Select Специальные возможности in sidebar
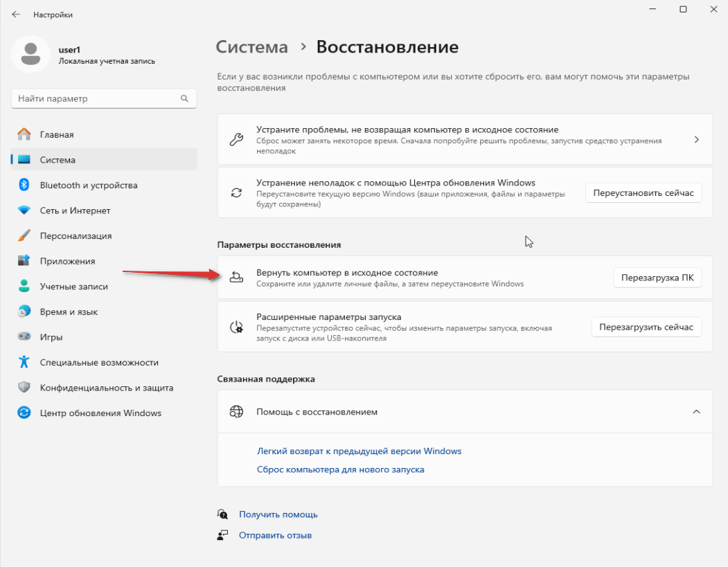 (104, 362)
